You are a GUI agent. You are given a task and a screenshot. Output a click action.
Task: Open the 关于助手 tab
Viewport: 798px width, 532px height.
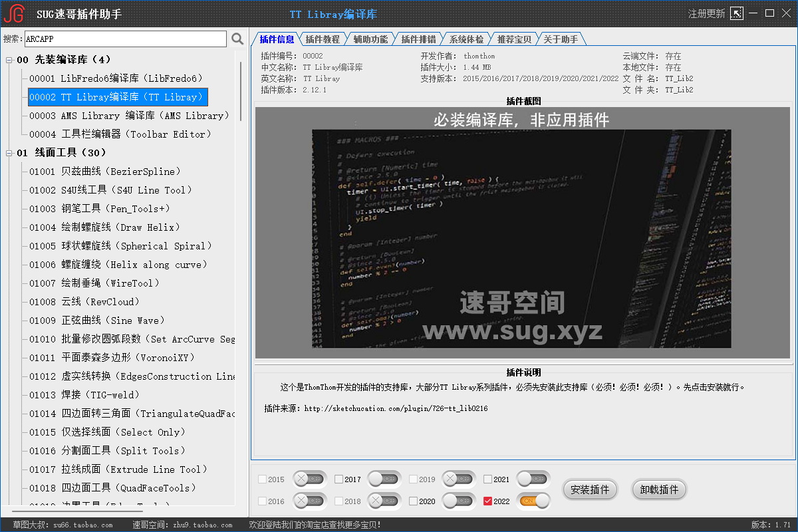tap(561, 39)
